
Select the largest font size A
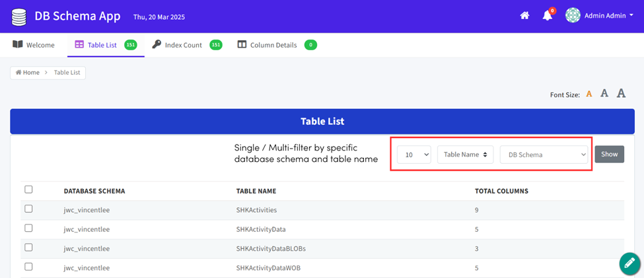[621, 94]
